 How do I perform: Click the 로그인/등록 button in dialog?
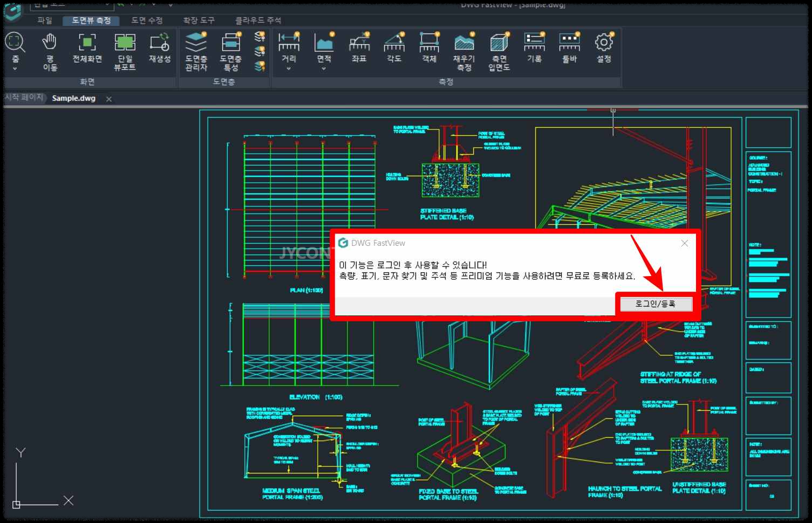pos(656,304)
